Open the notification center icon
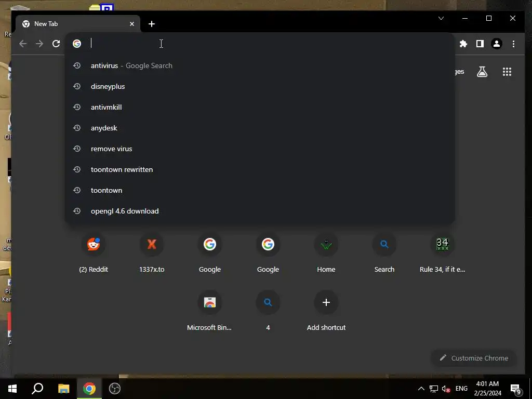 pyautogui.click(x=516, y=389)
